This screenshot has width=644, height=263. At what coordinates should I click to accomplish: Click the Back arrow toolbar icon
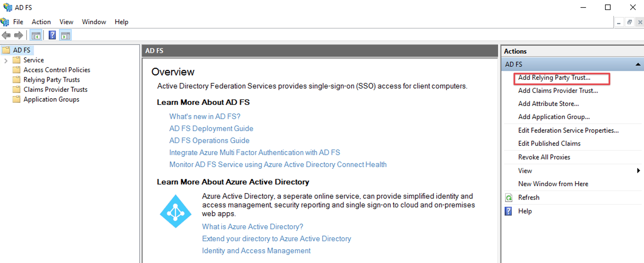(x=6, y=35)
